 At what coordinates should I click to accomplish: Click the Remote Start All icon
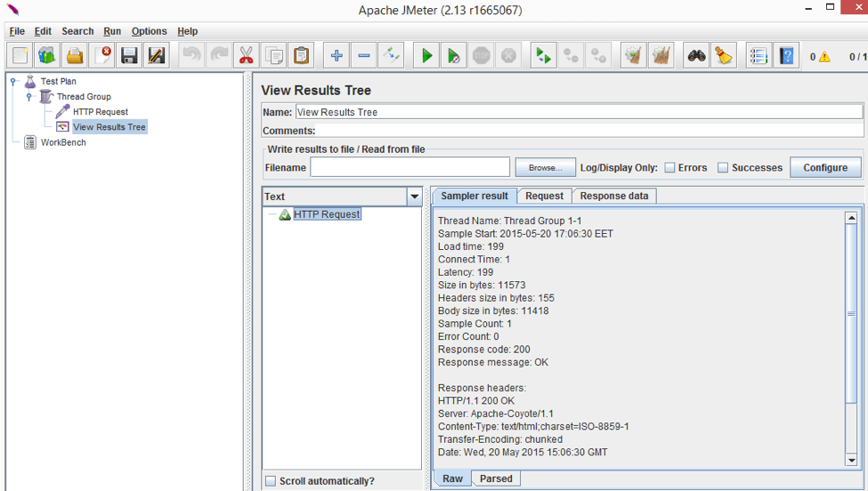[544, 55]
